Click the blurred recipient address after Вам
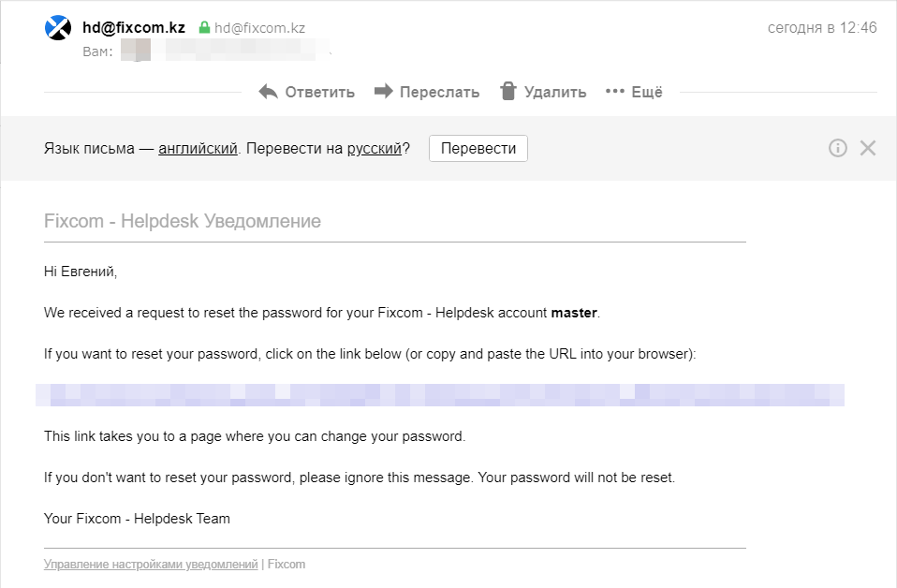This screenshot has height=588, width=897. click(x=226, y=51)
